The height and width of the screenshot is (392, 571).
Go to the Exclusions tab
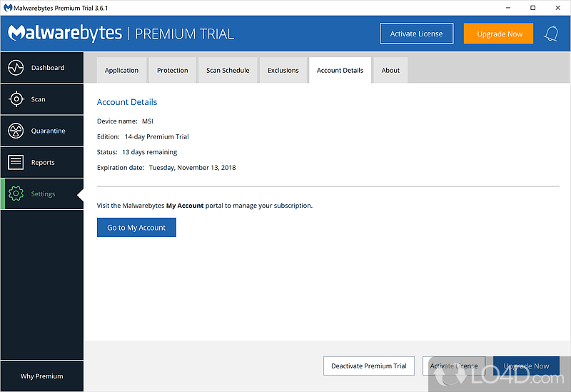(x=283, y=70)
